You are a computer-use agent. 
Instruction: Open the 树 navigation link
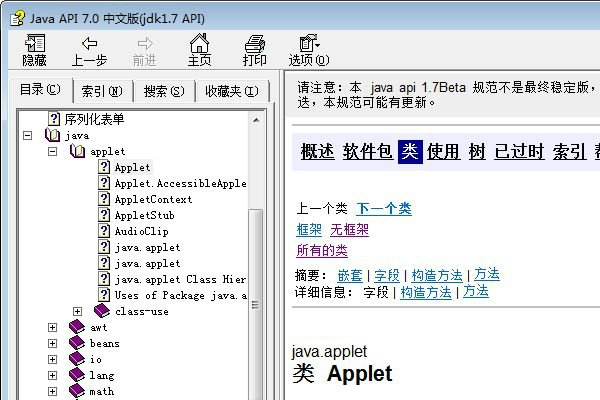click(x=477, y=151)
